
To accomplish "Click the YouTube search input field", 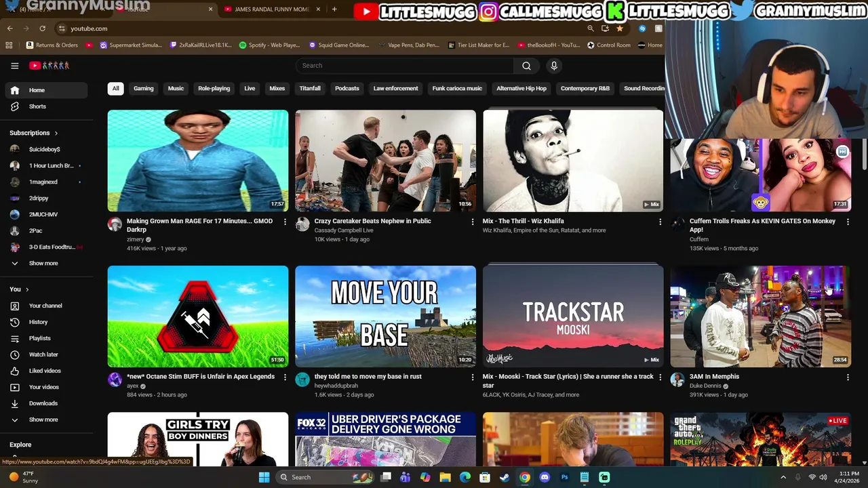I will [x=405, y=66].
